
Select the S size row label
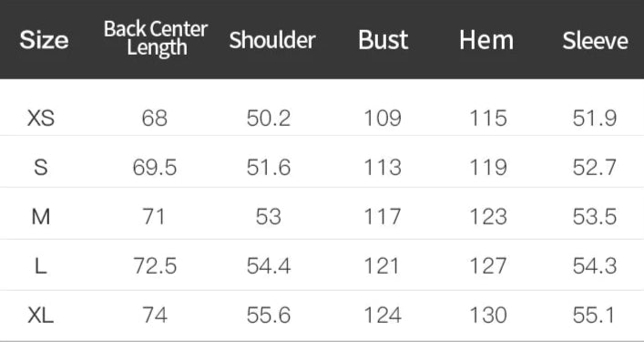41,168
